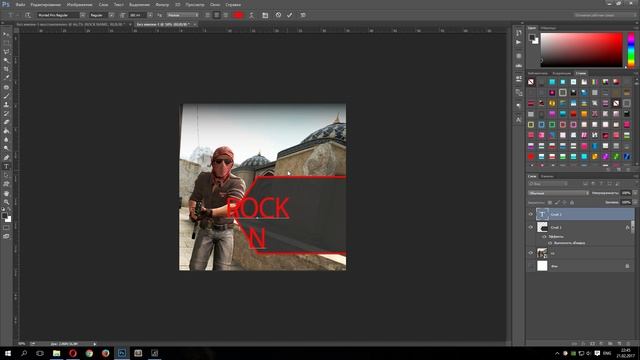Open font size dropdown arrow
This screenshot has height=360, width=640.
tap(150, 15)
